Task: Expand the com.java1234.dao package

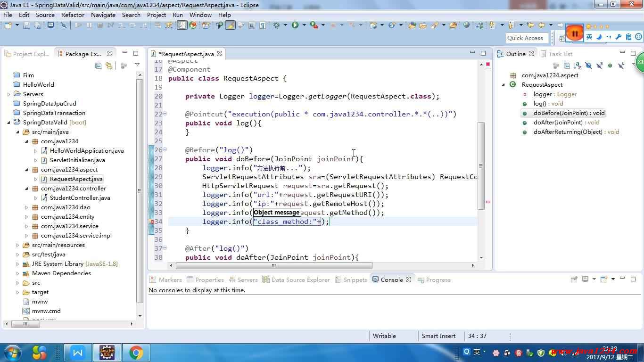Action: 27,207
